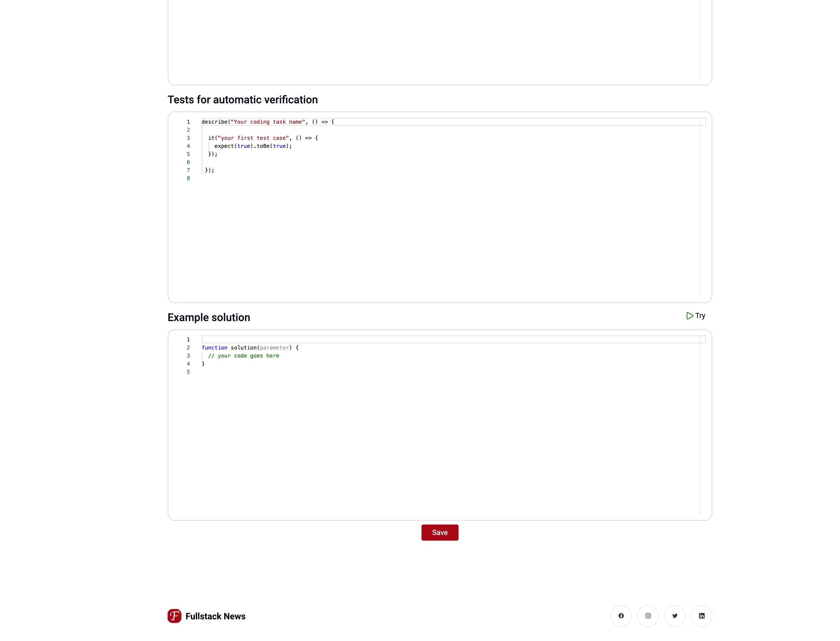Screen dimensions: 840x641
Task: Click the 'your code goes here' comment
Action: point(243,356)
